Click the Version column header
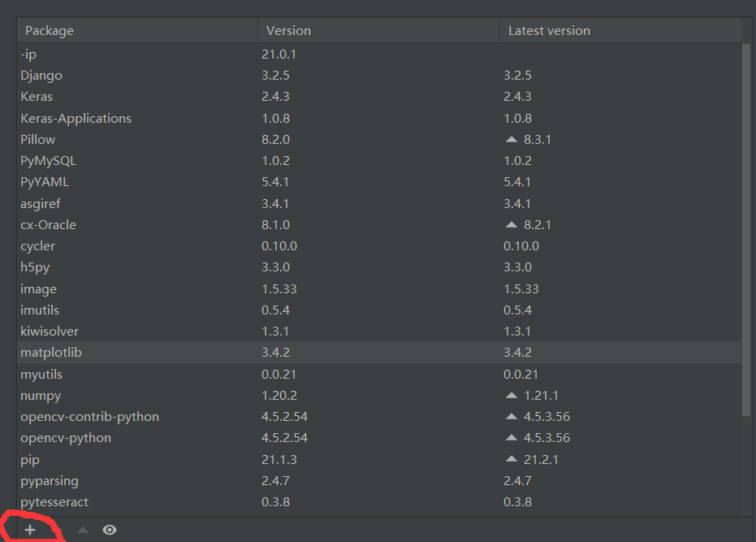The height and width of the screenshot is (542, 756). pyautogui.click(x=379, y=30)
